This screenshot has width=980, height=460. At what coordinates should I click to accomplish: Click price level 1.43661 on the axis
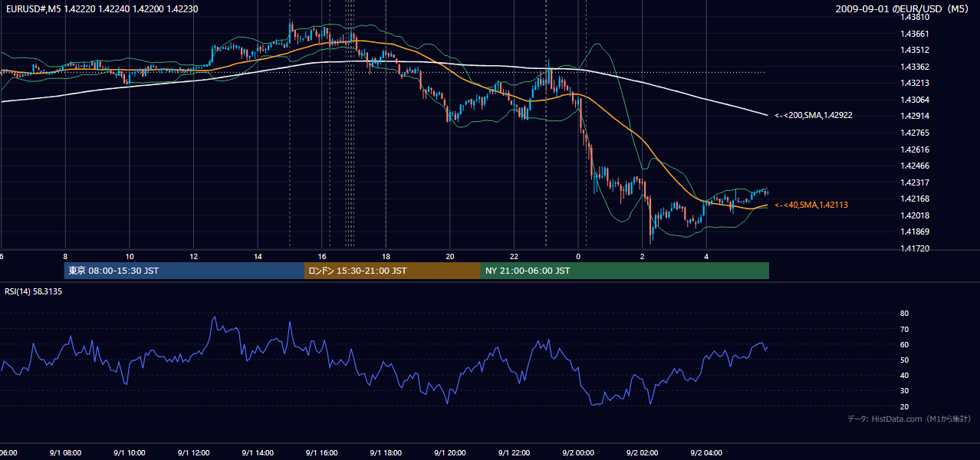pos(916,34)
